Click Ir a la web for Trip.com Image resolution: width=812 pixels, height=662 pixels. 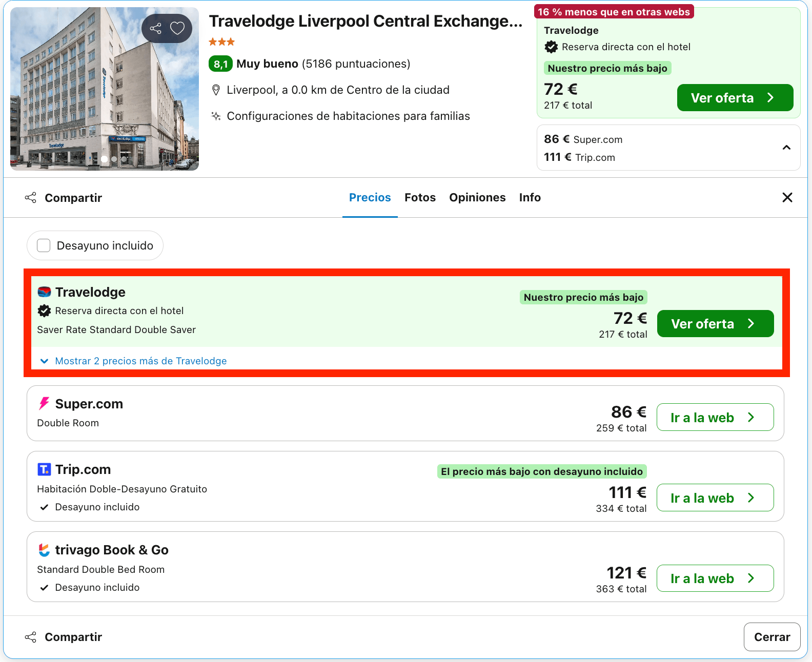(715, 498)
